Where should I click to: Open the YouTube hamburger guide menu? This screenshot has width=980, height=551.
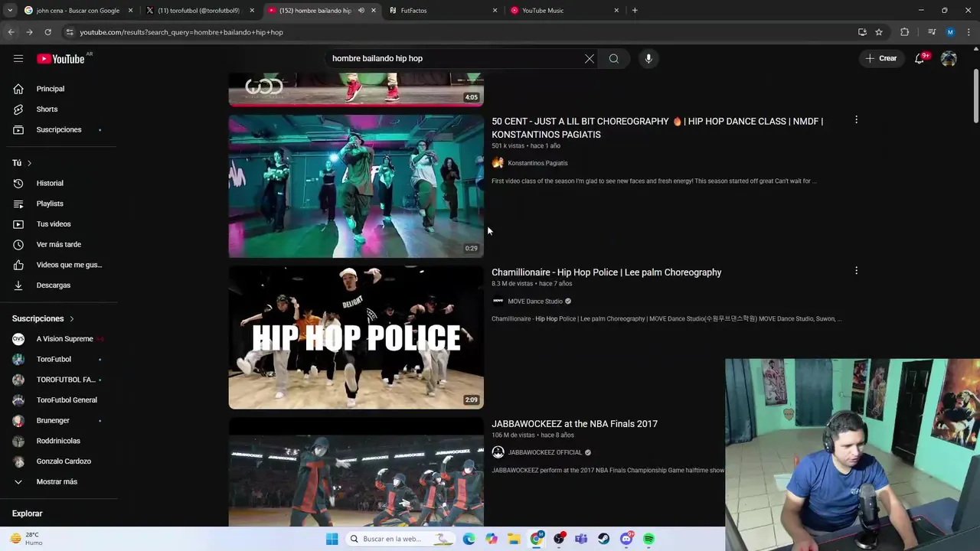pos(18,58)
